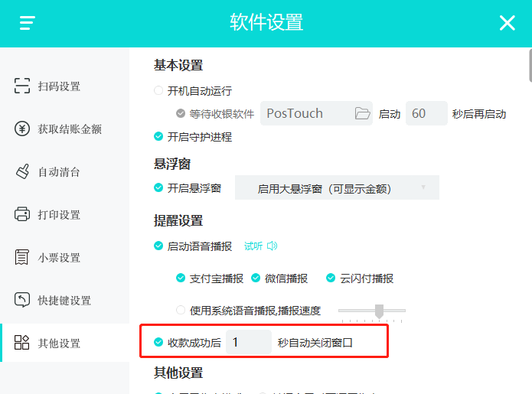The height and width of the screenshot is (394, 532).
Task: Click the restart delay seconds field showing 60
Action: tap(426, 114)
